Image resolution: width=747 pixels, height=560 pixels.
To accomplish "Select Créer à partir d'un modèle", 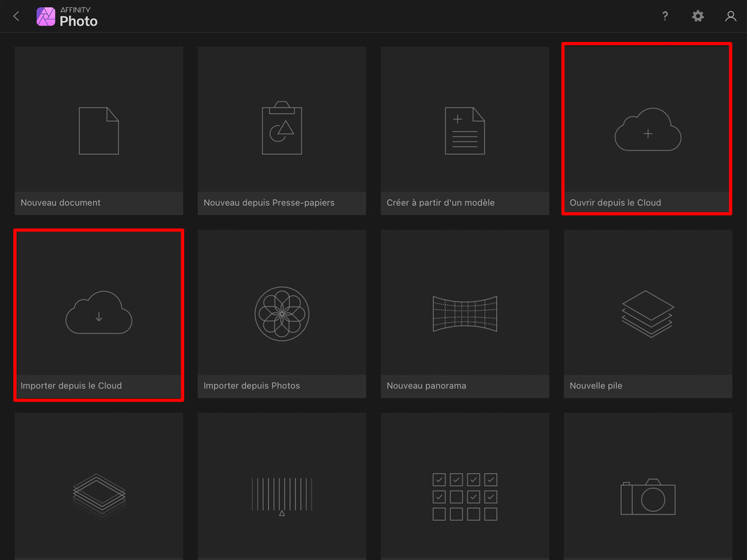I will tap(440, 203).
